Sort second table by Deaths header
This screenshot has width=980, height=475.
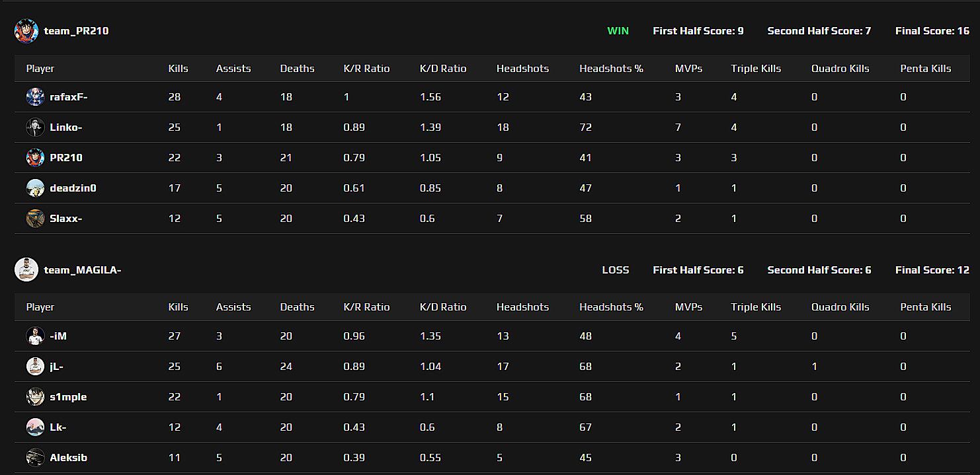(297, 307)
